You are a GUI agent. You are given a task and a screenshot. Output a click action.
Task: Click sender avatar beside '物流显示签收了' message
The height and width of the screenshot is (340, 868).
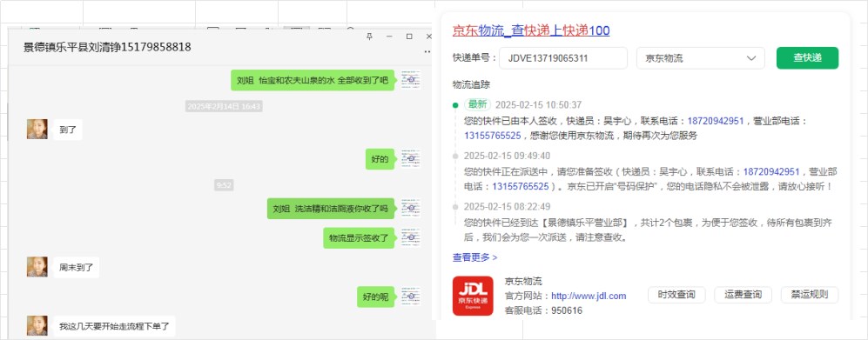coord(411,237)
